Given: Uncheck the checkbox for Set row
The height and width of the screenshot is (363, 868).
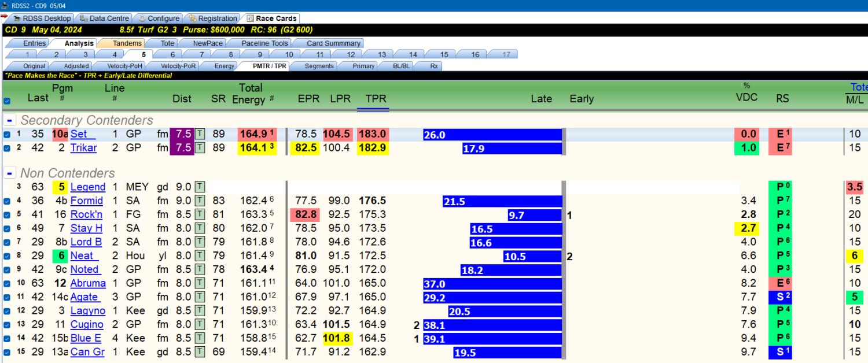Looking at the screenshot, I should (x=7, y=134).
